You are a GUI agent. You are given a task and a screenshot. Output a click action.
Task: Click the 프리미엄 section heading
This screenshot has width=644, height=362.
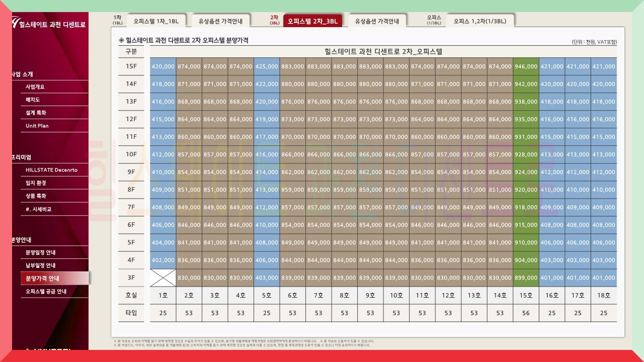(x=22, y=157)
